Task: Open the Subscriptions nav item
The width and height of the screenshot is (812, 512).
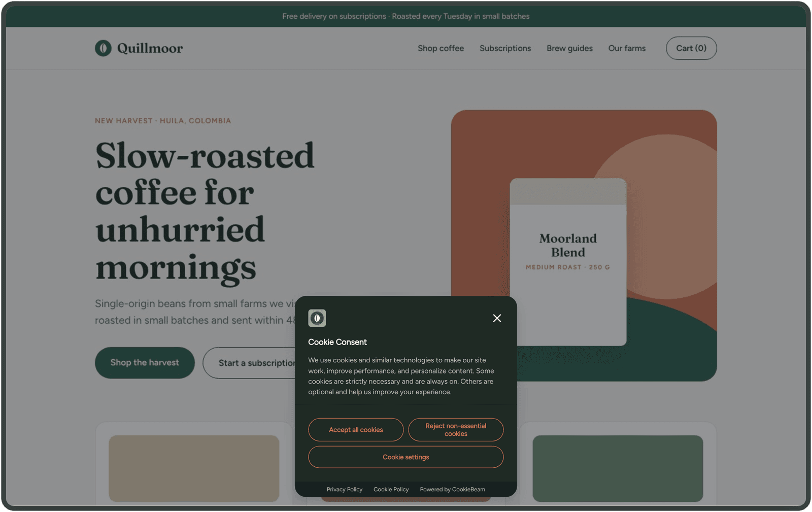Action: 505,48
